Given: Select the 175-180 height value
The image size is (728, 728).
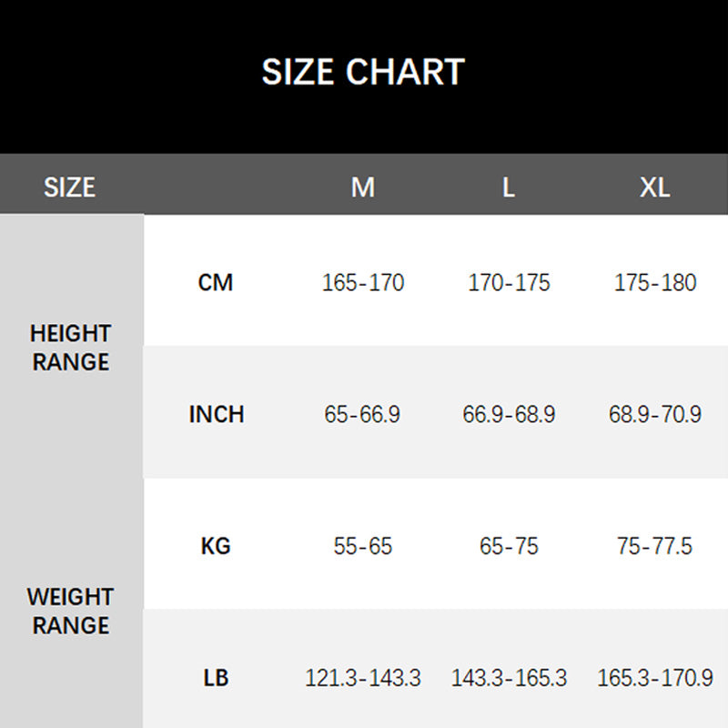Looking at the screenshot, I should (654, 283).
